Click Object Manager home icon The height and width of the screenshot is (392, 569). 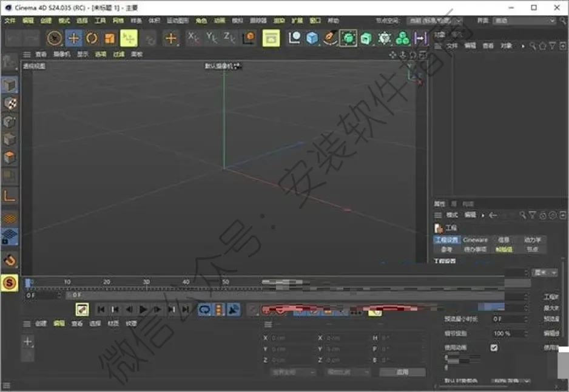coord(542,46)
